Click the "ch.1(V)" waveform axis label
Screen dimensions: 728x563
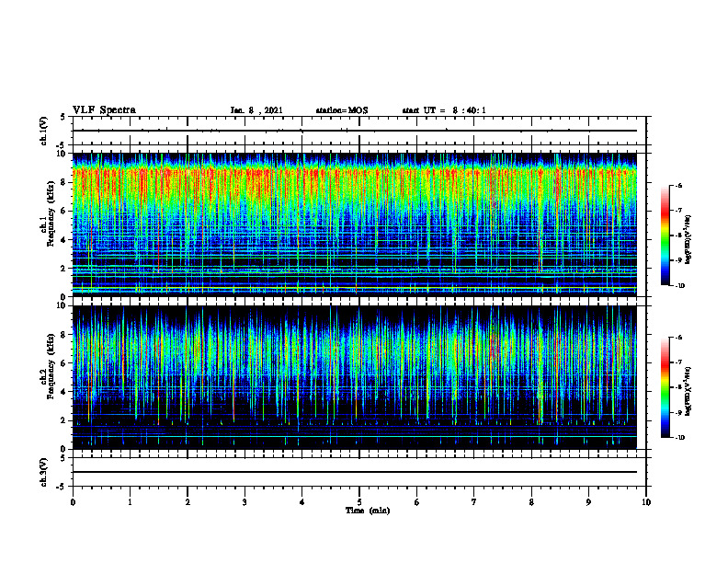[43, 131]
